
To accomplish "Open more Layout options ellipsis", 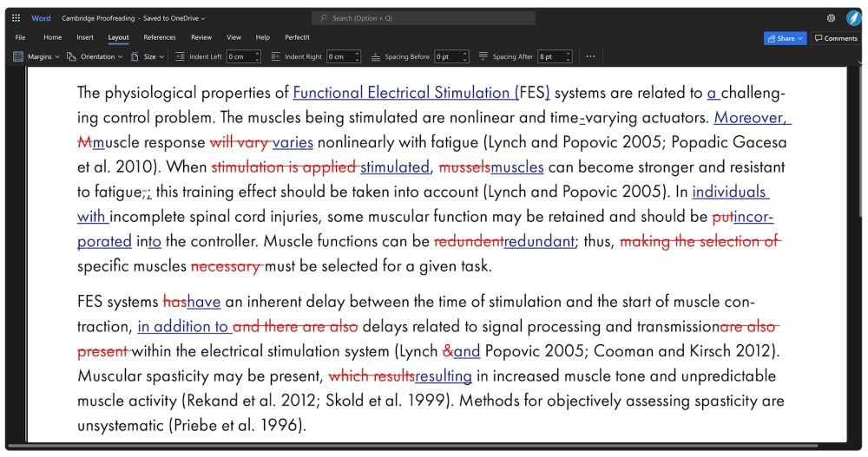I will [591, 56].
